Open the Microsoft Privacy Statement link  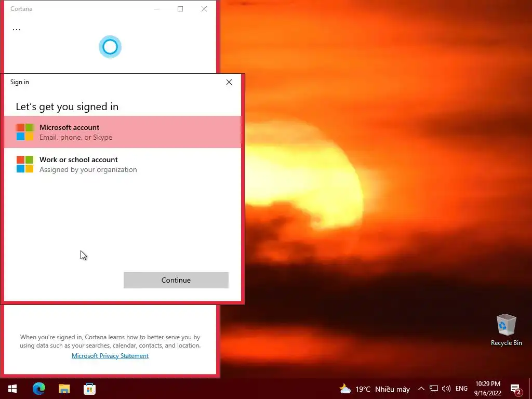click(x=110, y=355)
